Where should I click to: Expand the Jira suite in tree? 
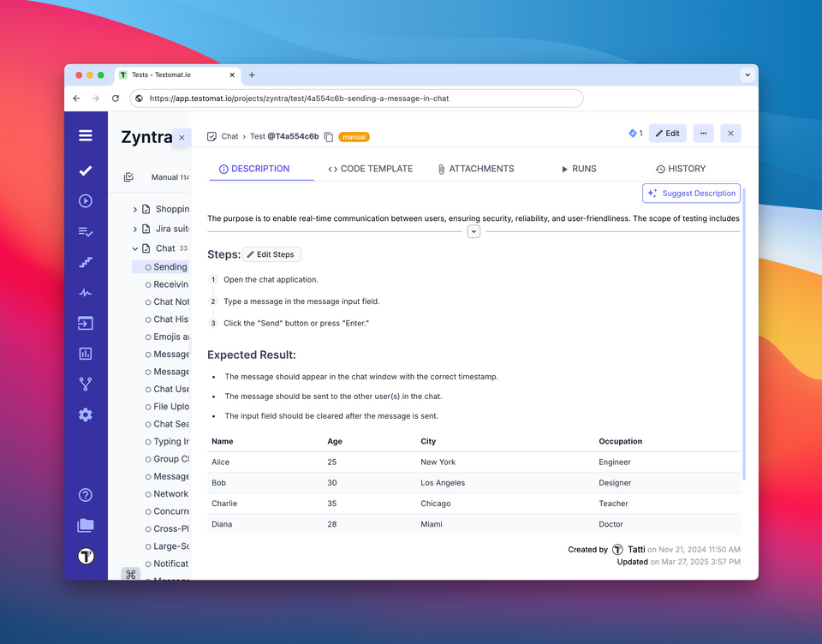[134, 230]
